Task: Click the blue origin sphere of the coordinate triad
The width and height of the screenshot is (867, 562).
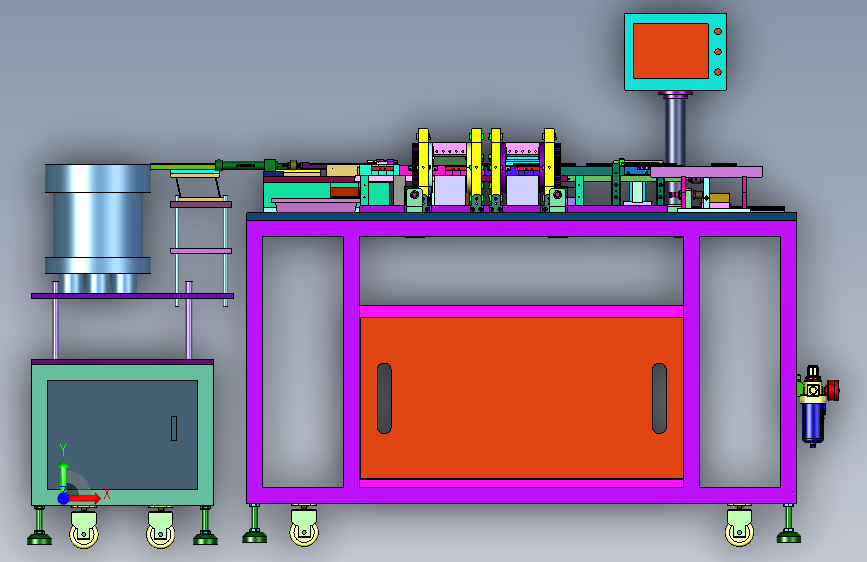Action: pyautogui.click(x=64, y=498)
